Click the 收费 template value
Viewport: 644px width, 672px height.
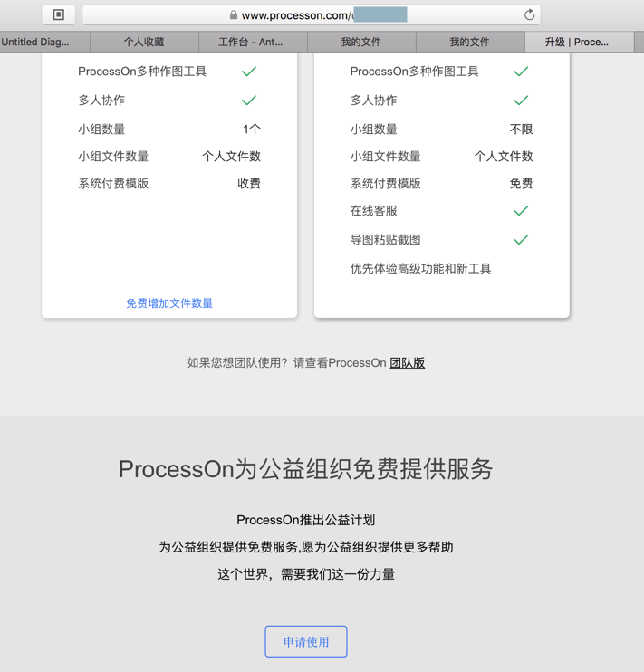tap(249, 184)
